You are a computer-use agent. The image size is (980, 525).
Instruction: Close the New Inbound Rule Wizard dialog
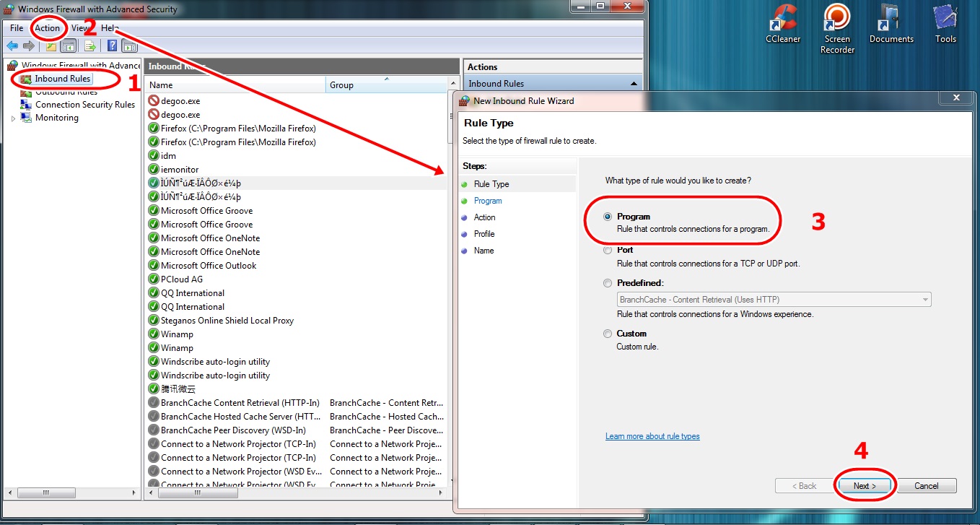(x=956, y=97)
